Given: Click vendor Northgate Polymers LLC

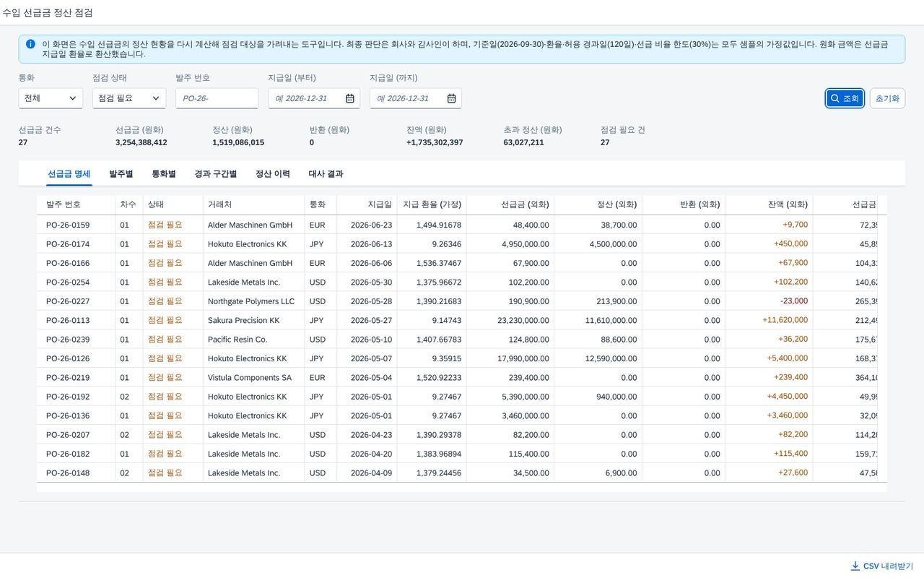Looking at the screenshot, I should [251, 301].
